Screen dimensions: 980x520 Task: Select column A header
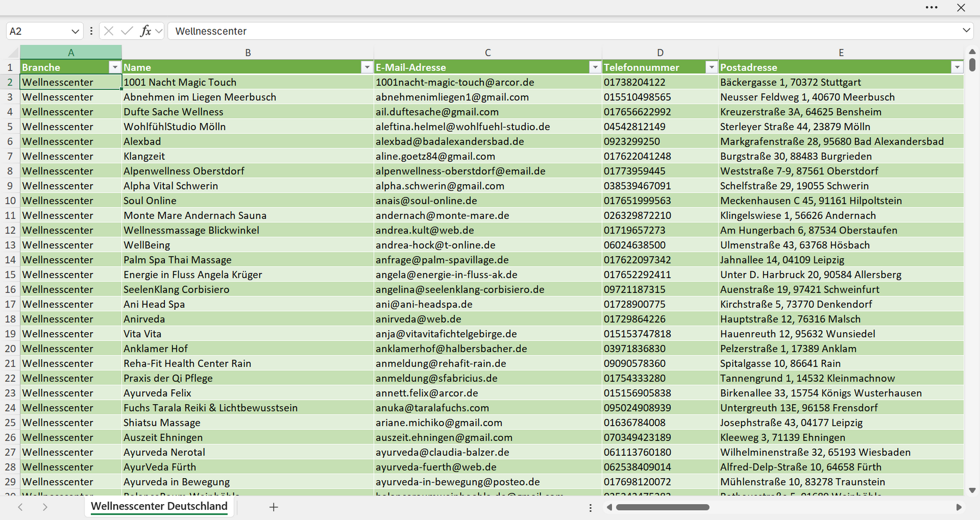tap(71, 52)
